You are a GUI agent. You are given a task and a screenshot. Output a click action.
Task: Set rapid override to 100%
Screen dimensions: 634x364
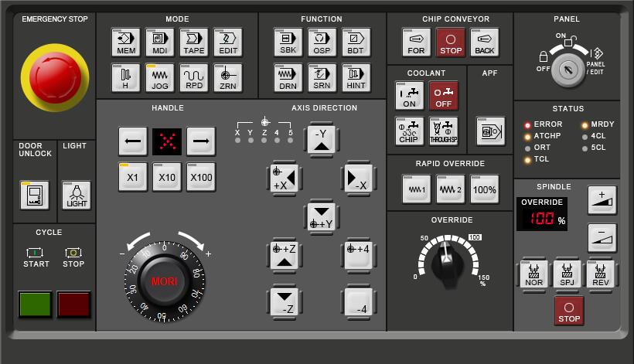[x=484, y=189]
